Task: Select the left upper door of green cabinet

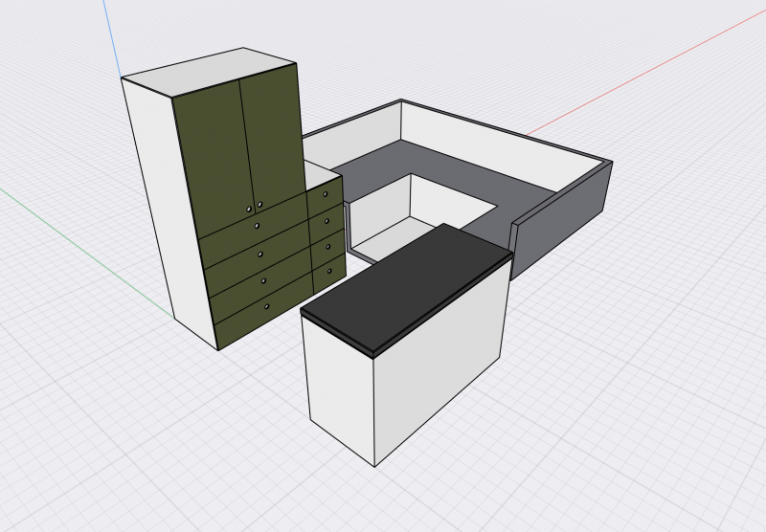Action: pos(213,161)
